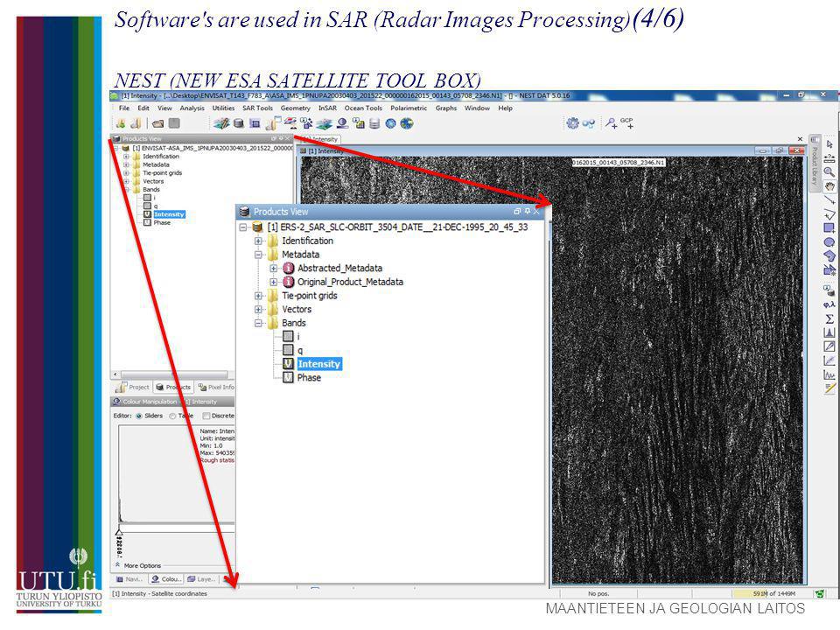Screen dimensions: 840x630
Task: Select band q in enlarged Products View
Action: (x=300, y=350)
